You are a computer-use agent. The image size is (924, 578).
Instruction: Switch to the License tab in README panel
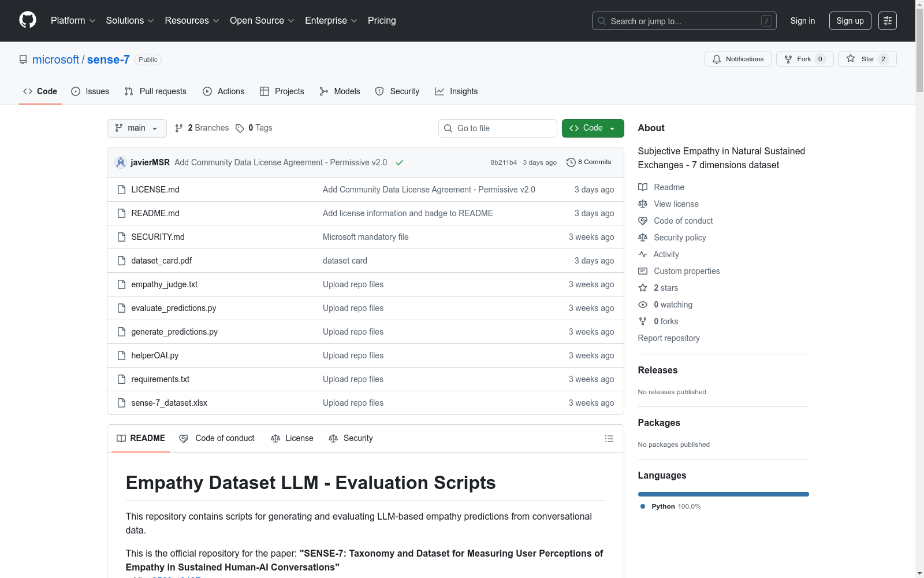point(292,438)
